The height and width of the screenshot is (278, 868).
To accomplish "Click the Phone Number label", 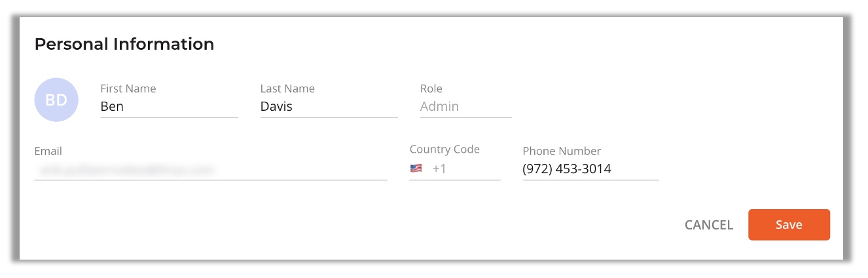I will click(x=562, y=151).
